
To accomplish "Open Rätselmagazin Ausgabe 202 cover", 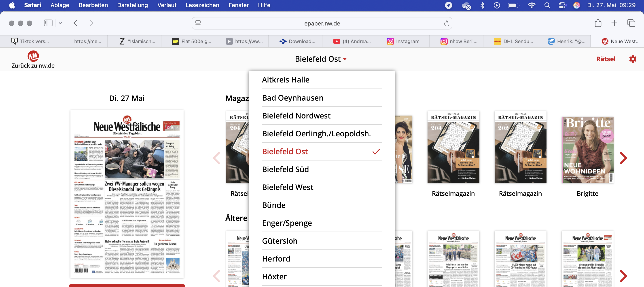I will pos(520,147).
